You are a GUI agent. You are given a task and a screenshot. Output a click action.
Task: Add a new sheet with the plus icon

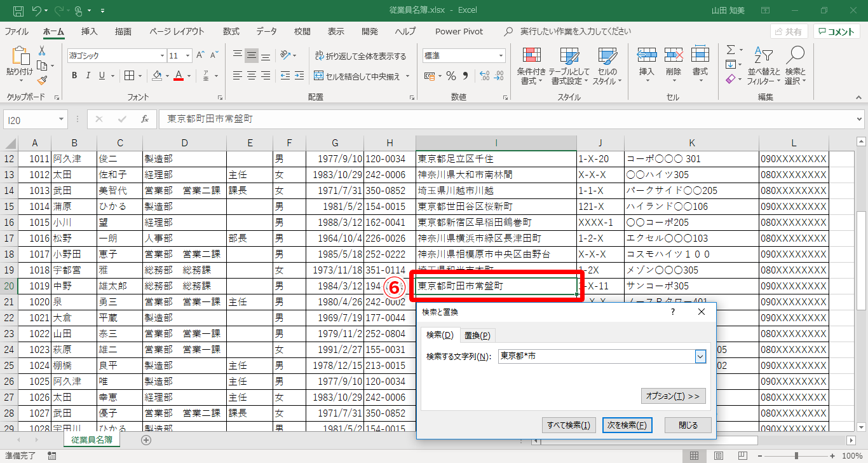point(146,439)
